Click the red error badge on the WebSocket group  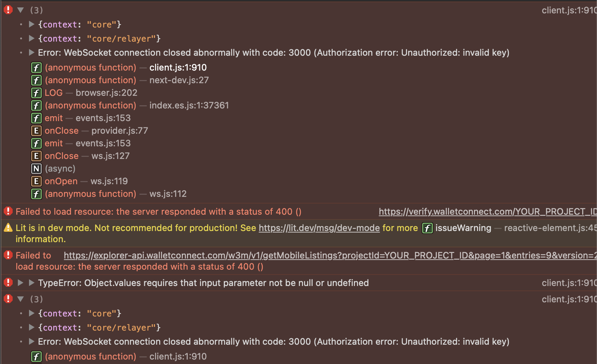(8, 10)
